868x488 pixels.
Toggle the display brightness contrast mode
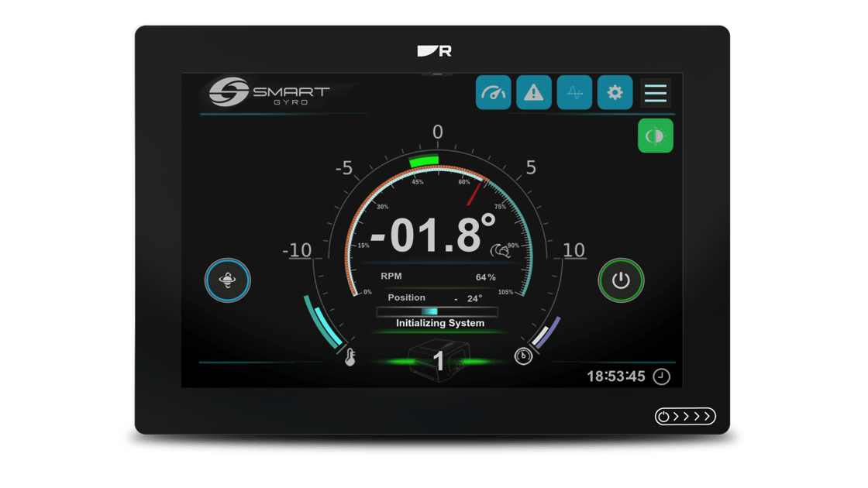[655, 136]
